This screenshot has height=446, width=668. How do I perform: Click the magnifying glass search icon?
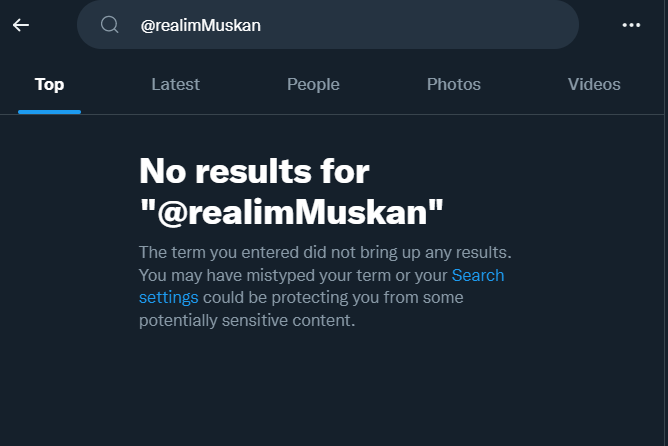(x=110, y=25)
